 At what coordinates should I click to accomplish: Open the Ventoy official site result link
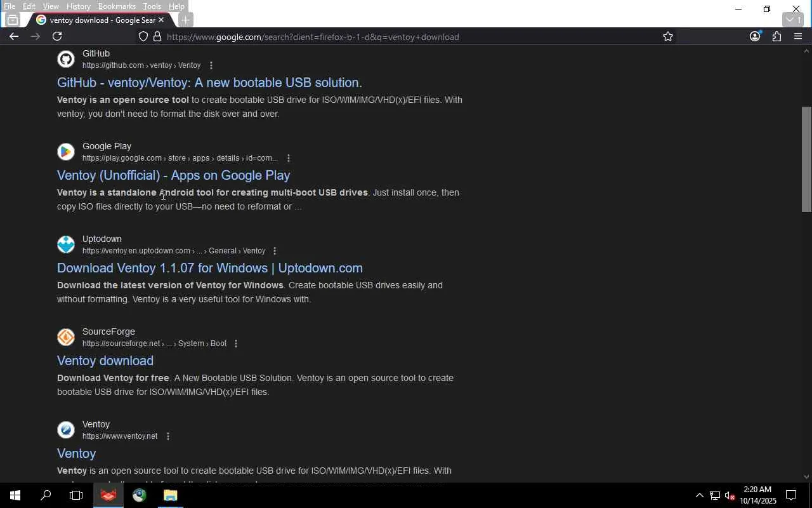click(76, 453)
